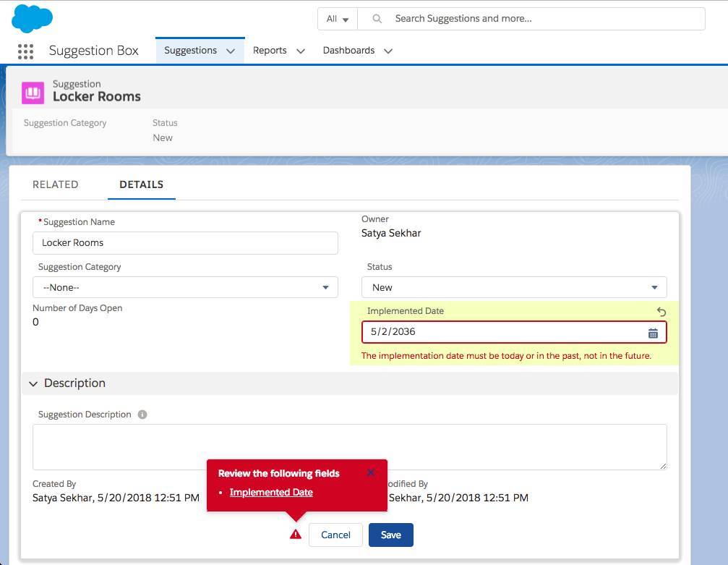Collapse the Description section
This screenshot has width=728, height=565.
pos(33,383)
